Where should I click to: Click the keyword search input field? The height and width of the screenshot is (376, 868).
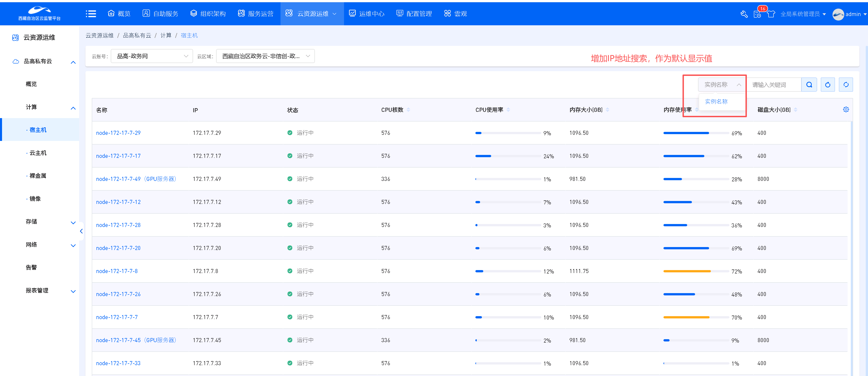[774, 85]
